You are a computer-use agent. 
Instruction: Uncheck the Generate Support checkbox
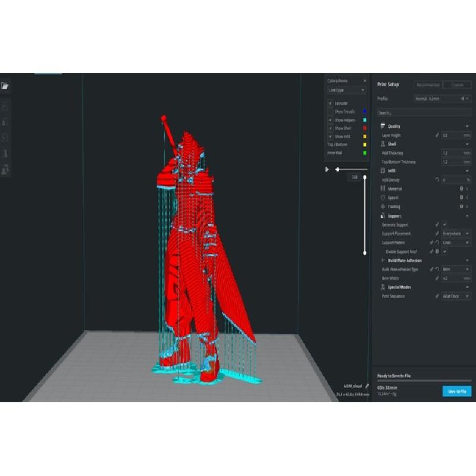[444, 224]
